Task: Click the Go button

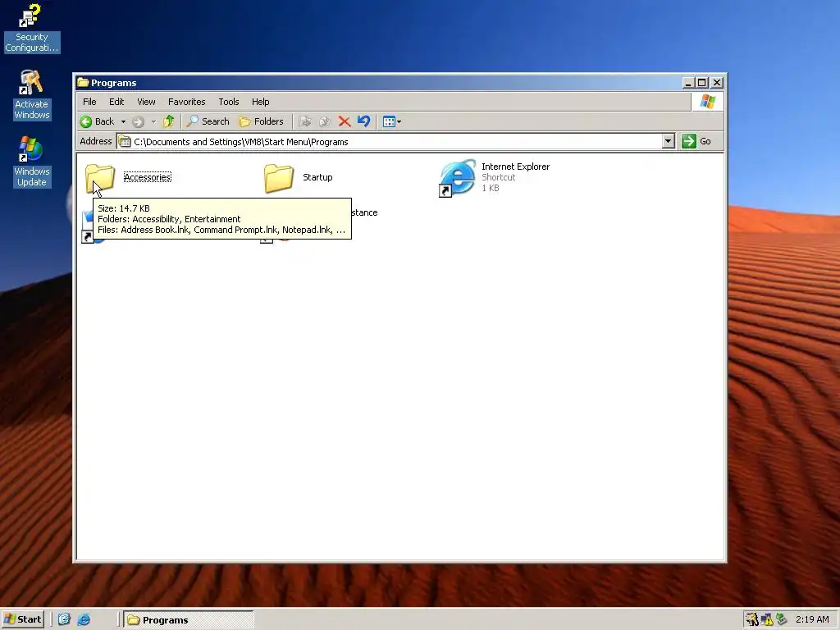Action: pos(697,141)
